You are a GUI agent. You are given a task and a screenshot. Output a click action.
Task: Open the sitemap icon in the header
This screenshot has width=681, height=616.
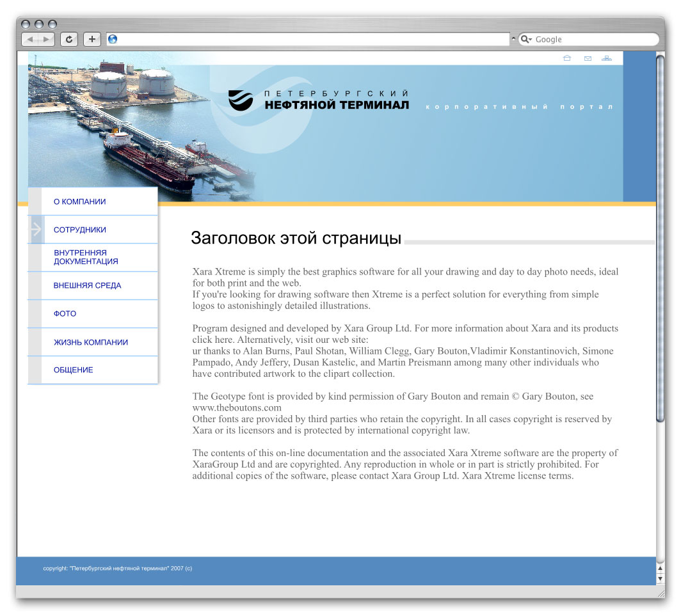tap(607, 58)
